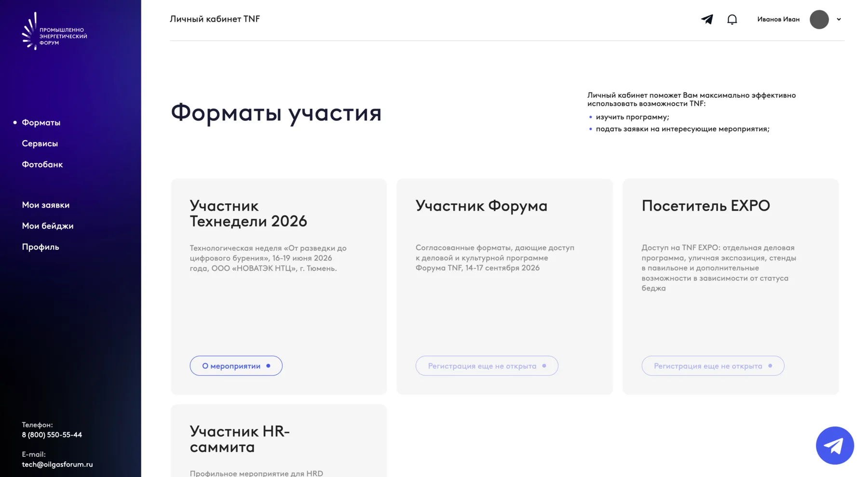The width and height of the screenshot is (868, 477).
Task: Click the Участник Форума description text
Action: click(x=495, y=258)
